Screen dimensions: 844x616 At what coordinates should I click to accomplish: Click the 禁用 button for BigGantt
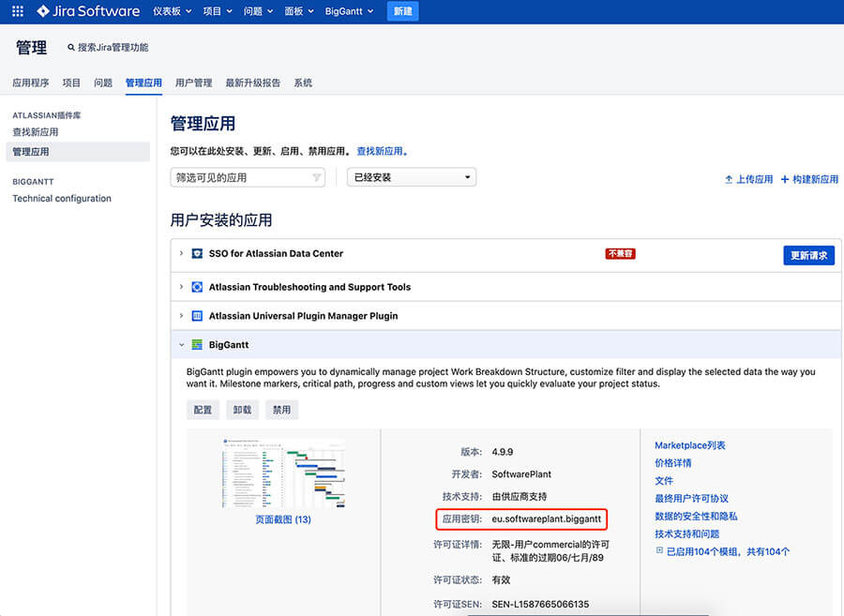tap(281, 410)
